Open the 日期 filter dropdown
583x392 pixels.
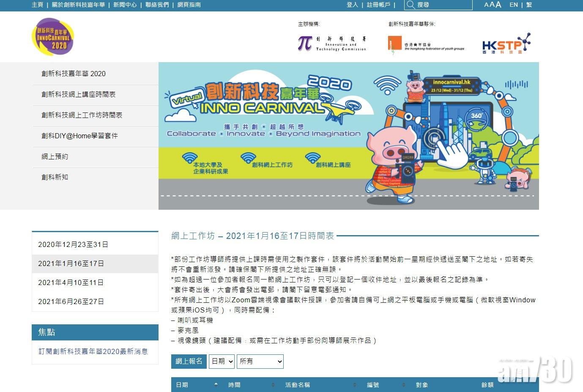pyautogui.click(x=222, y=361)
